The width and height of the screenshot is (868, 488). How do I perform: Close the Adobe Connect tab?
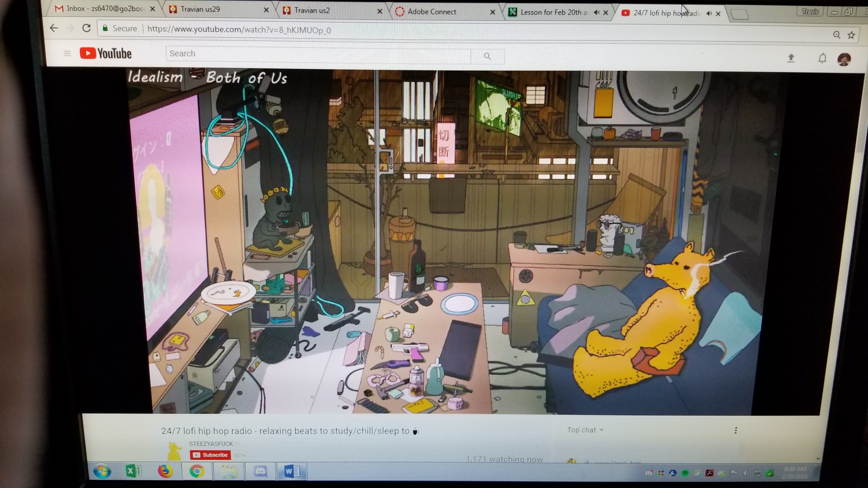point(492,12)
